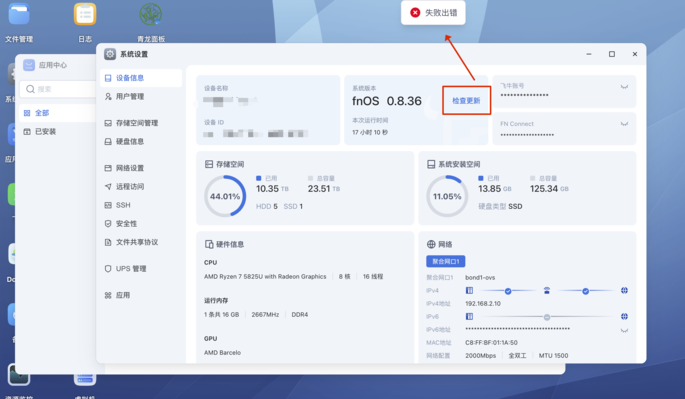
Task: Reveal the hidden FN Connect value
Action: [624, 124]
